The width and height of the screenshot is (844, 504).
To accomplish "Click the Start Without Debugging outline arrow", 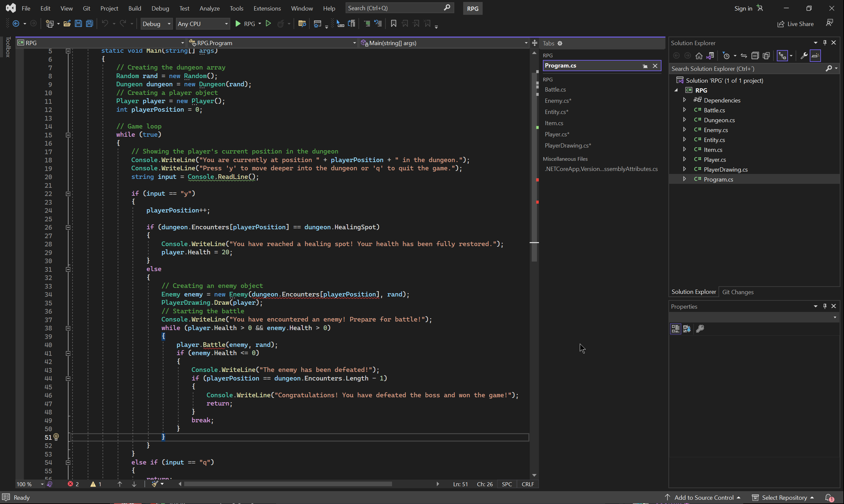I will (x=268, y=24).
